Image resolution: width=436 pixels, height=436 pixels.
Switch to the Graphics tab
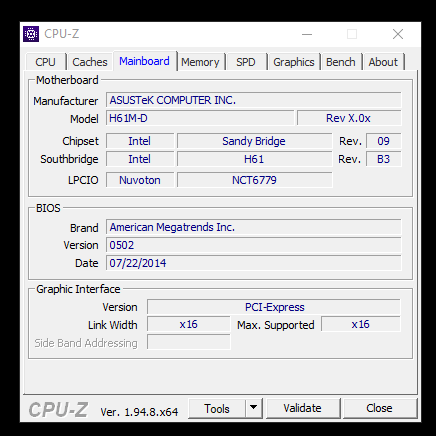point(294,62)
